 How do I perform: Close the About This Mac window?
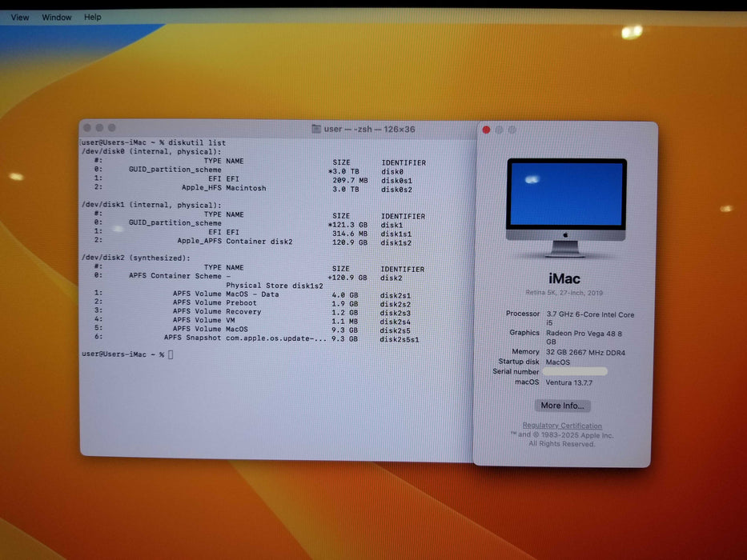[486, 130]
